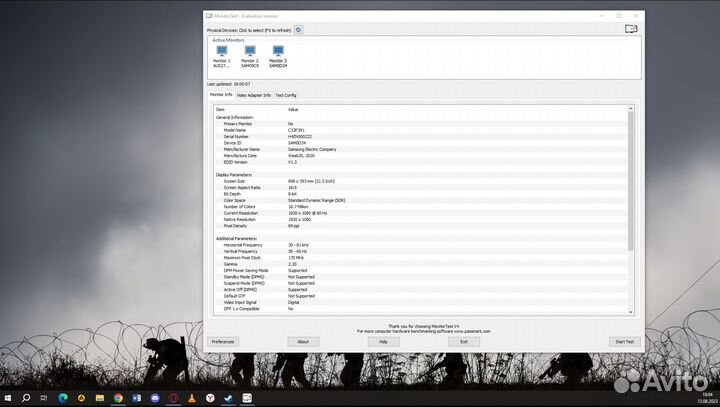The height and width of the screenshot is (407, 720).
Task: Launch Microsoft Edge from taskbar
Action: pos(63,398)
